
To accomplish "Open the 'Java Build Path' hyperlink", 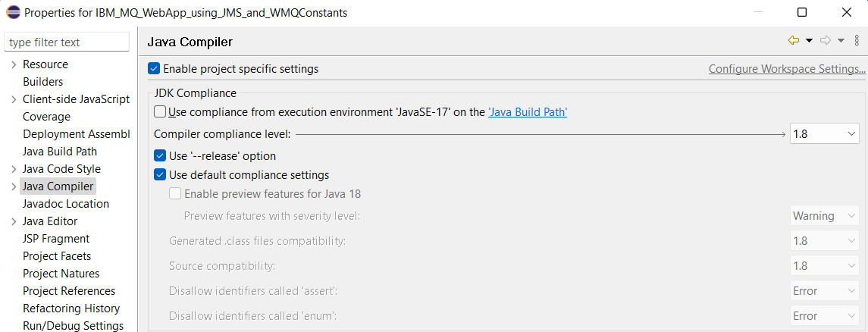I will point(528,112).
